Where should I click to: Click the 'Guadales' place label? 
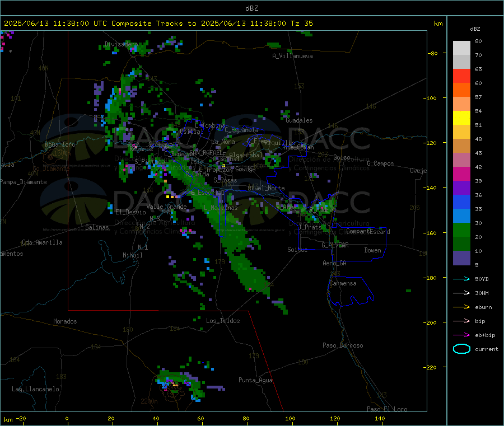299,120
